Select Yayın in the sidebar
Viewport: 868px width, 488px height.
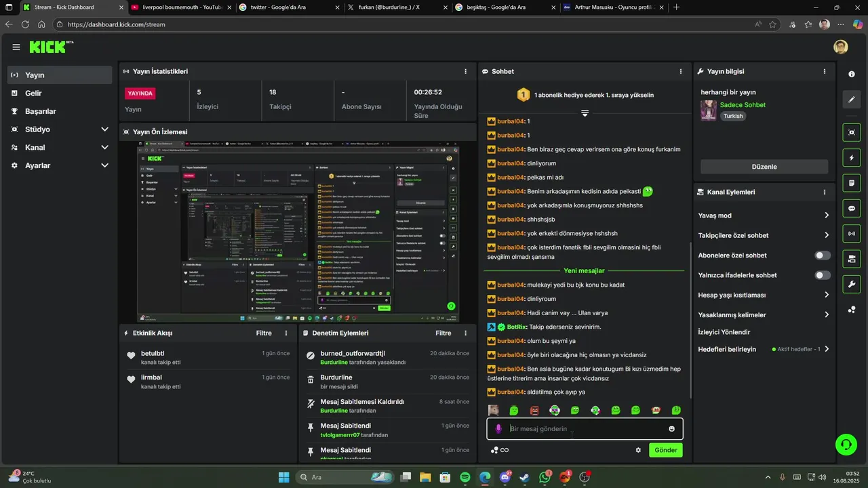(60, 75)
